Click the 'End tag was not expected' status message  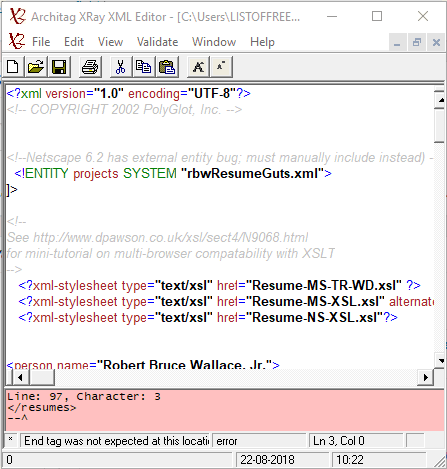[x=116, y=441]
